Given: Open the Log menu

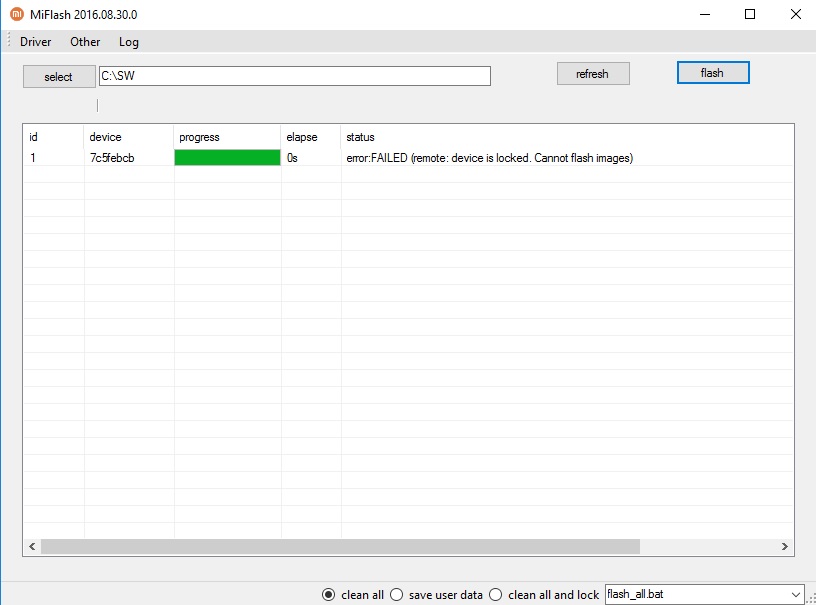Looking at the screenshot, I should click(129, 42).
